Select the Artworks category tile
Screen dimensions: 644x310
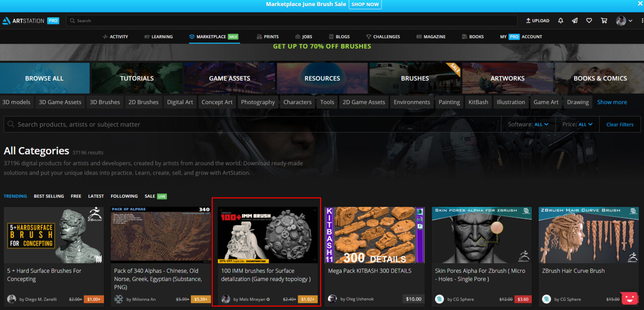508,78
